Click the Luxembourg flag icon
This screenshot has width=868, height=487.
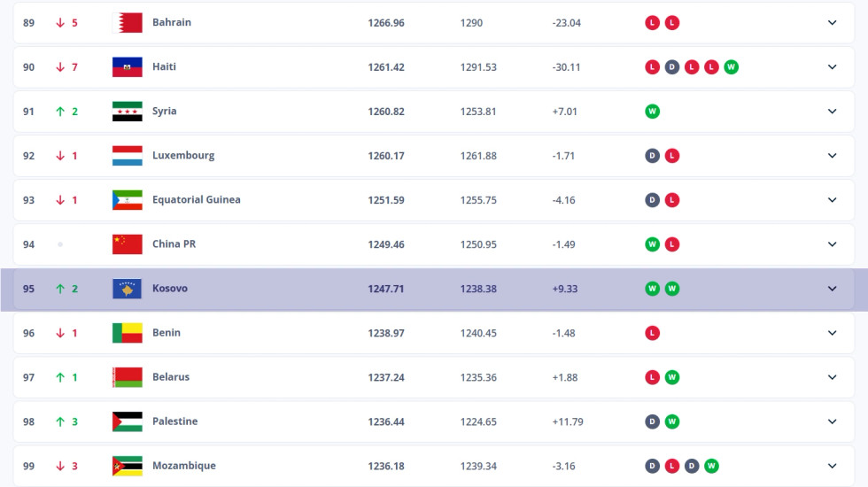click(128, 156)
